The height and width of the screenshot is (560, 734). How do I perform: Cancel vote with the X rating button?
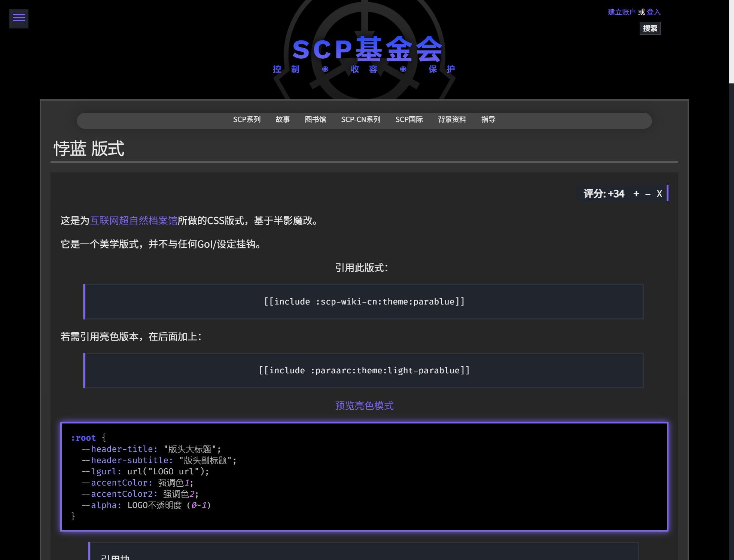[659, 193]
